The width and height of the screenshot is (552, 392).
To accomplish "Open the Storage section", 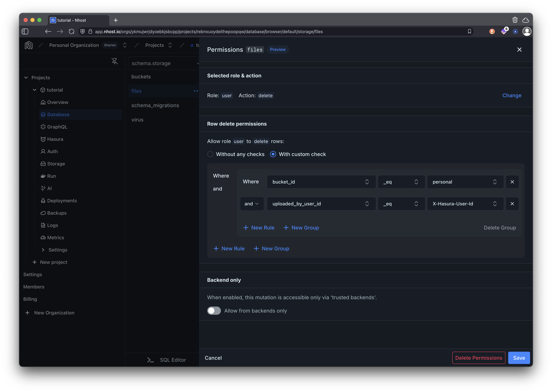I will 56,164.
